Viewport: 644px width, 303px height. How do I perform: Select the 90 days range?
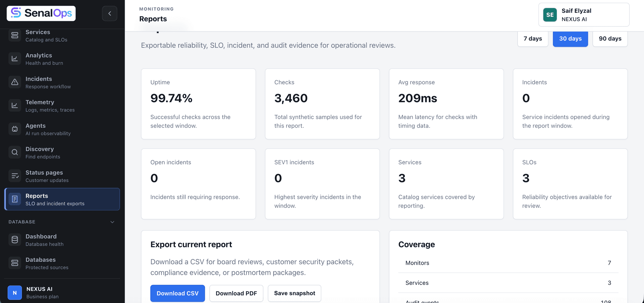[610, 39]
